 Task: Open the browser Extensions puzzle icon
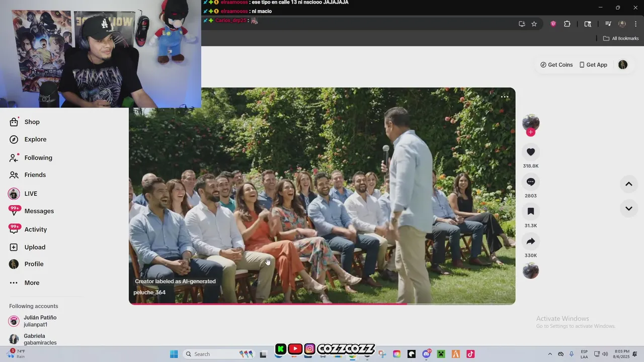[x=567, y=24]
